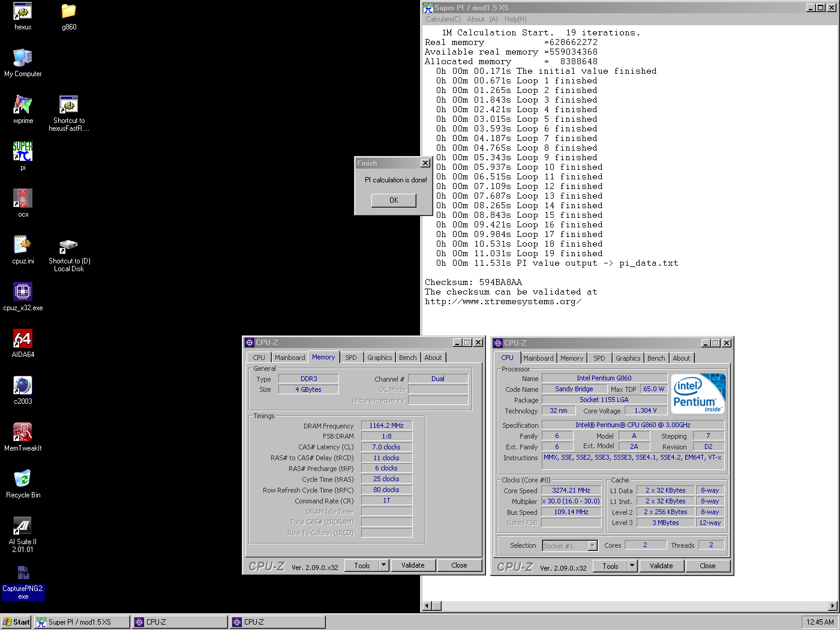
Task: Click the Intel Pentium G860 name field
Action: [604, 378]
